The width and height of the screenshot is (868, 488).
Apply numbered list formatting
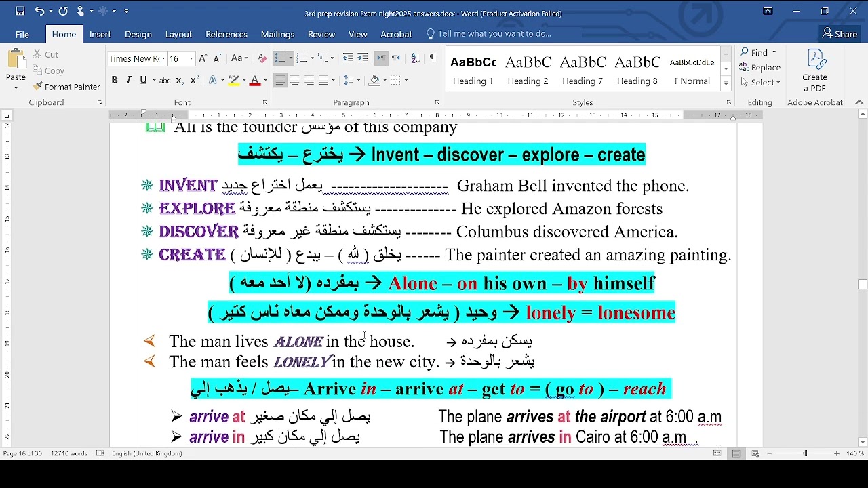coord(302,58)
